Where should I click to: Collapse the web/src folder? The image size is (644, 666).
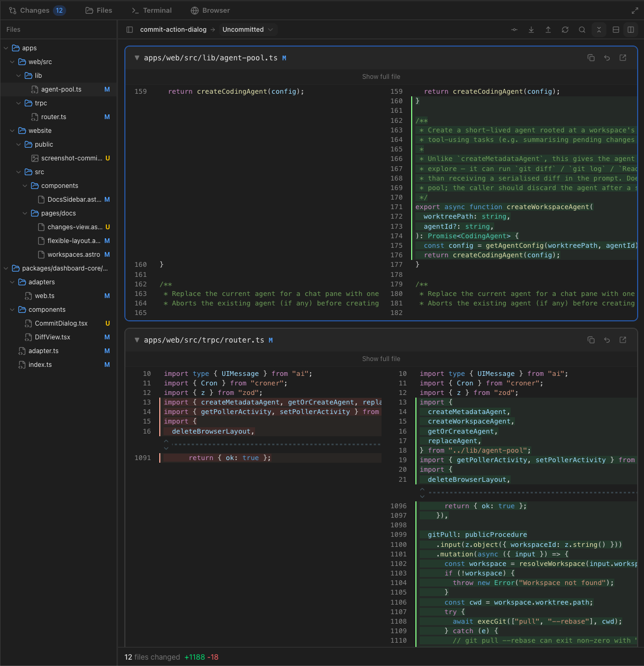pos(12,62)
